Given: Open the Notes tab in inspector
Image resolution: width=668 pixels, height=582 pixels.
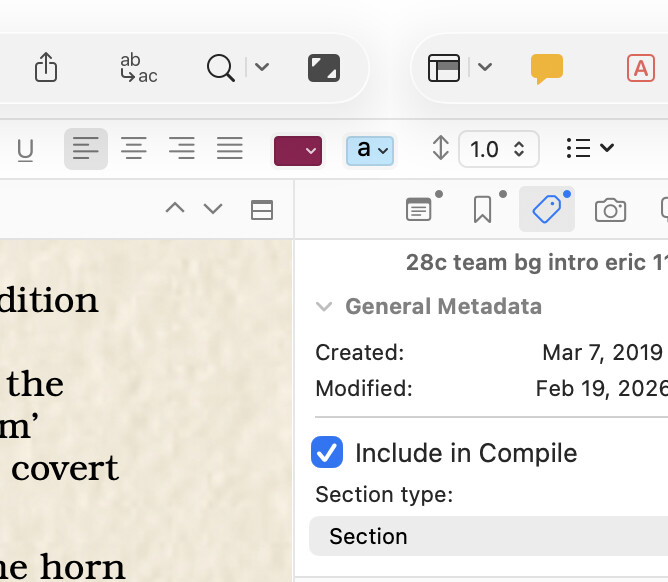Looking at the screenshot, I should 419,209.
